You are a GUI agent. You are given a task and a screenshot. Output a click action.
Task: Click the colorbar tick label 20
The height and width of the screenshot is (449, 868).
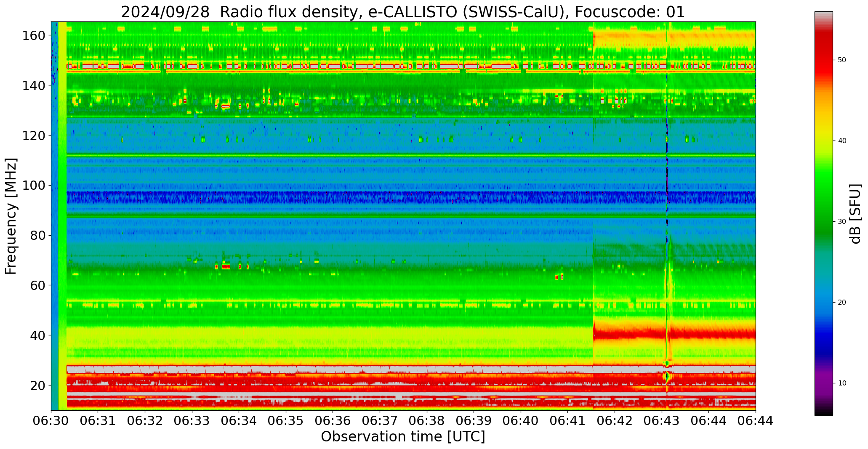842,303
